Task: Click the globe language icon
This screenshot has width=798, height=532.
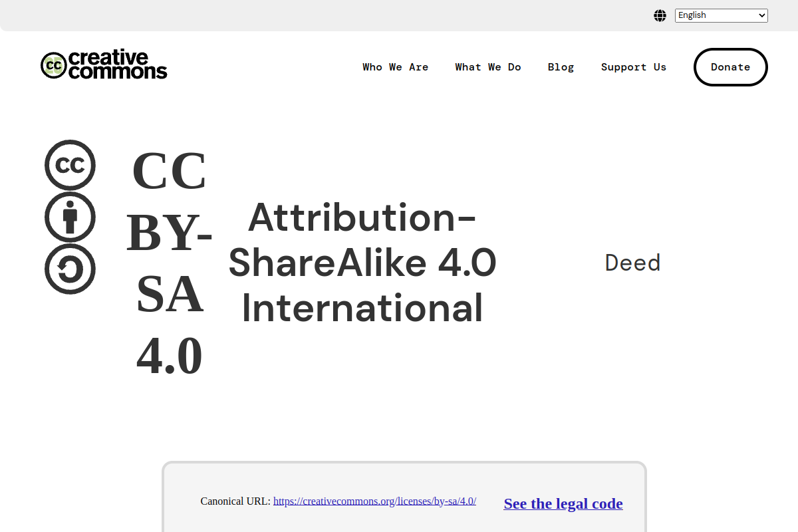Action: click(660, 15)
